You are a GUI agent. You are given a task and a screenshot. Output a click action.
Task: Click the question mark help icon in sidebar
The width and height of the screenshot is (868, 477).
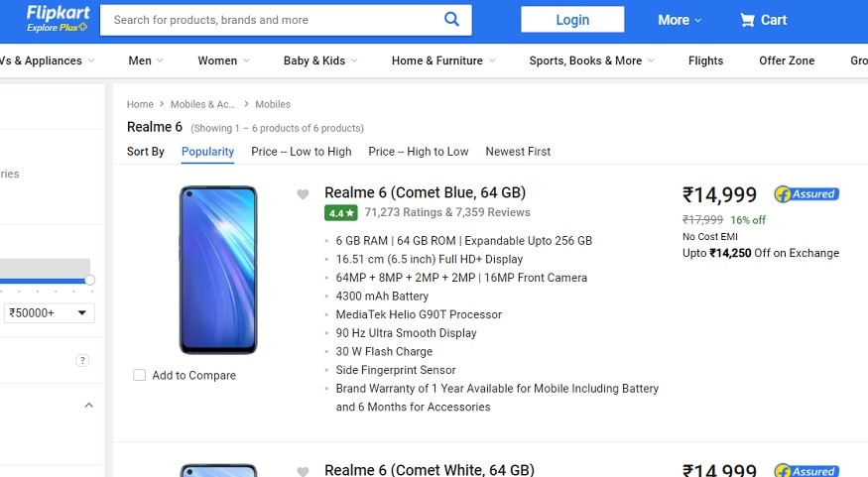tap(82, 360)
